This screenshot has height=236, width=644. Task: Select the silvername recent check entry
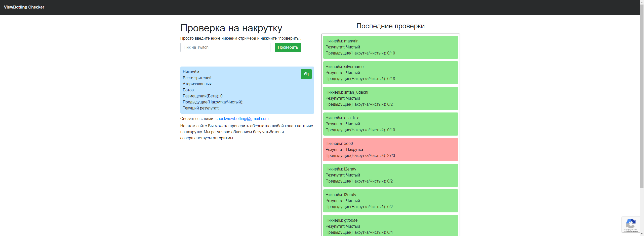(x=390, y=73)
